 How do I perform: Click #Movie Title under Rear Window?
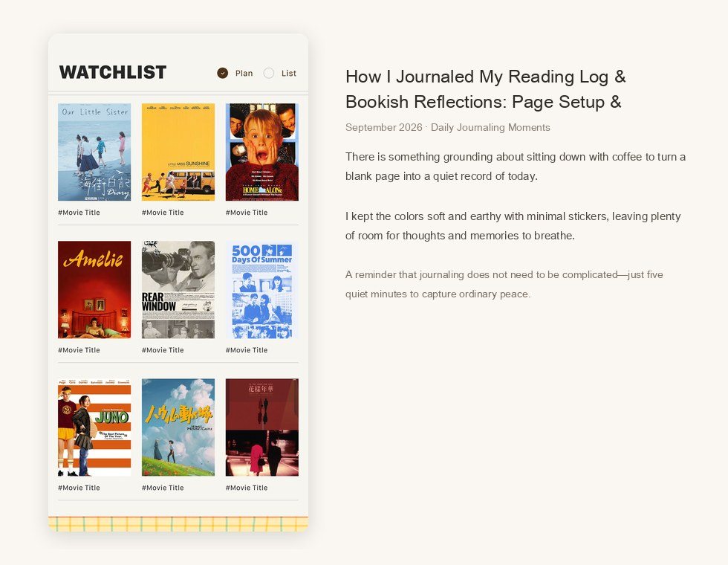coord(163,350)
